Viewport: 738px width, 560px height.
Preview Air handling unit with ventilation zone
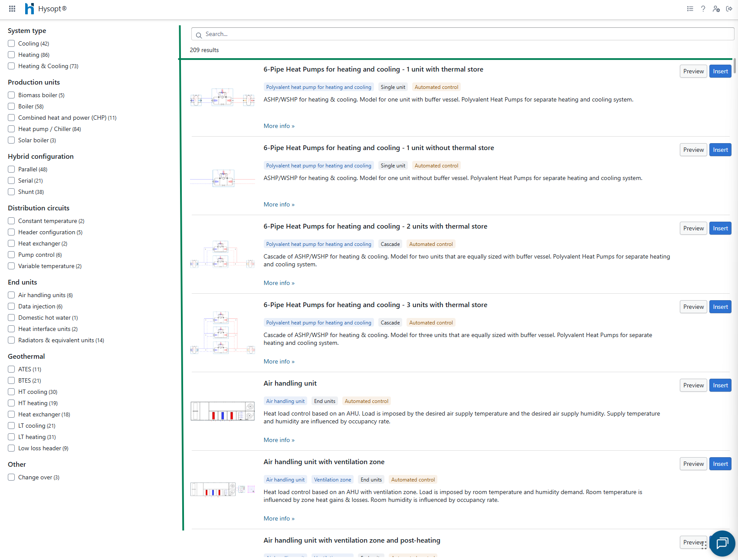point(693,464)
